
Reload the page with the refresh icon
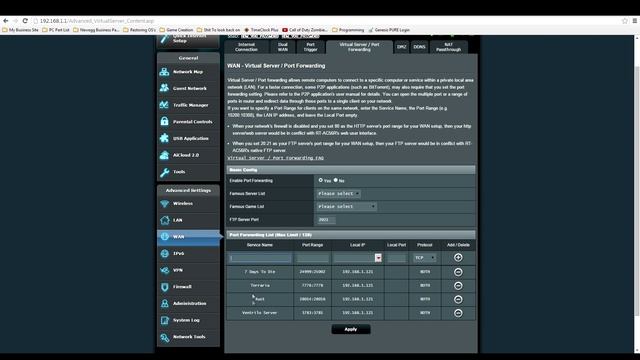(x=25, y=20)
